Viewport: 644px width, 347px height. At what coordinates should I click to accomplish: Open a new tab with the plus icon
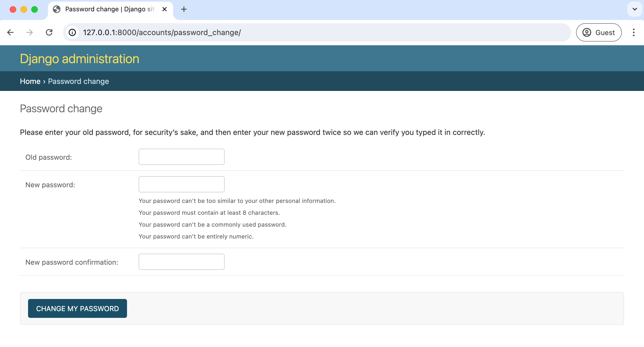[x=184, y=9]
